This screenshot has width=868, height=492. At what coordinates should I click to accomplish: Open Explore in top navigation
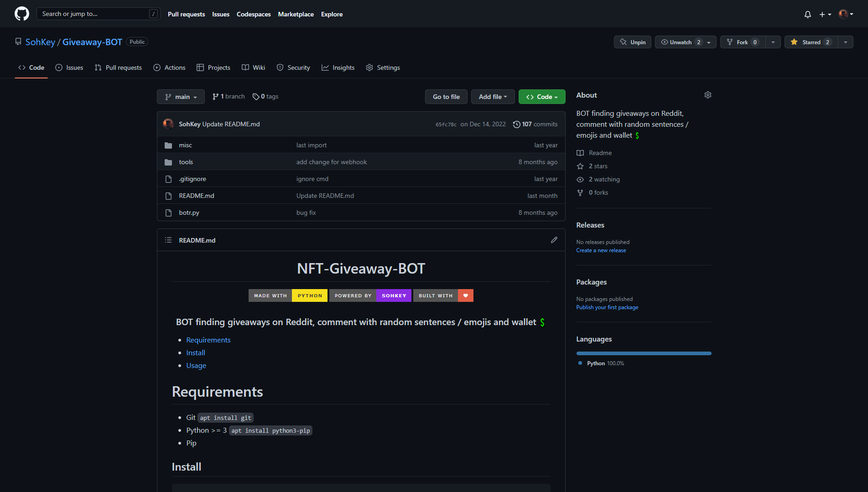click(x=332, y=14)
